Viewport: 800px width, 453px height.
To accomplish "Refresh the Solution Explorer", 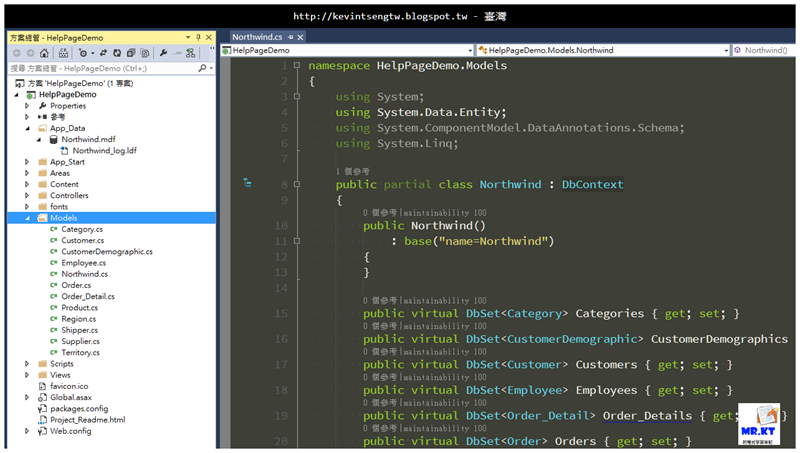I will coord(117,53).
